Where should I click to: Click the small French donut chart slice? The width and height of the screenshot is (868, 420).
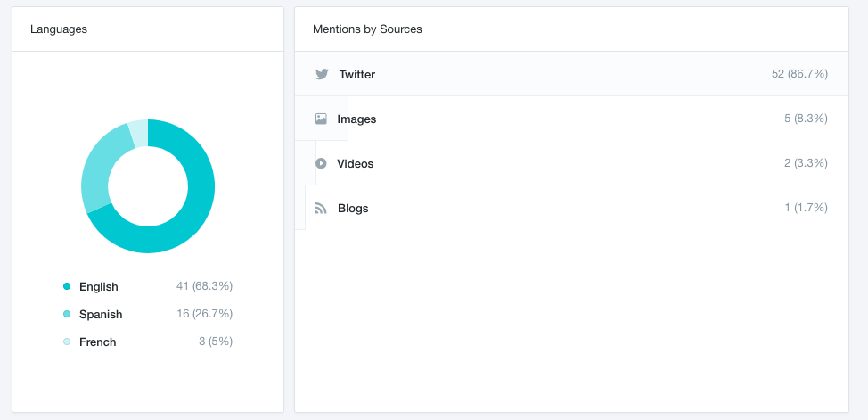click(138, 133)
